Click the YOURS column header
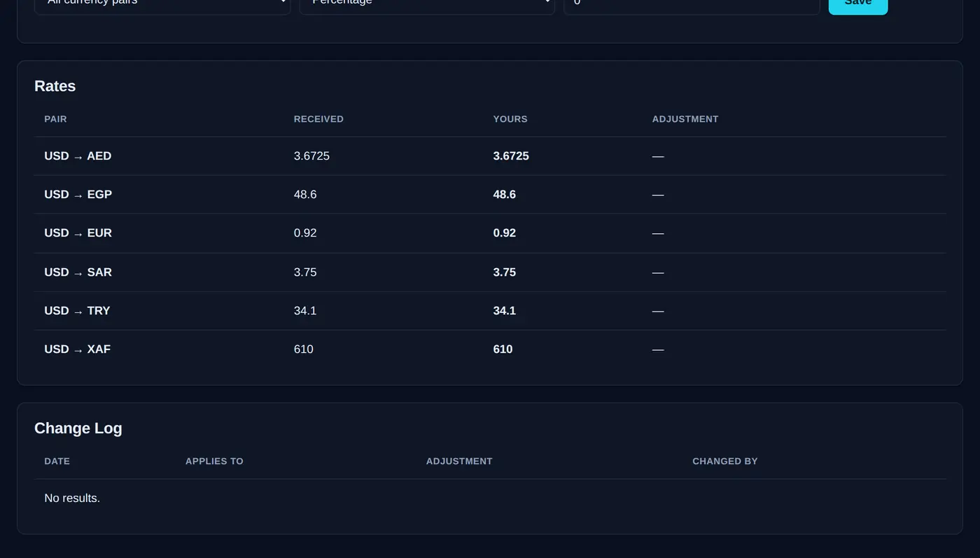 [510, 119]
